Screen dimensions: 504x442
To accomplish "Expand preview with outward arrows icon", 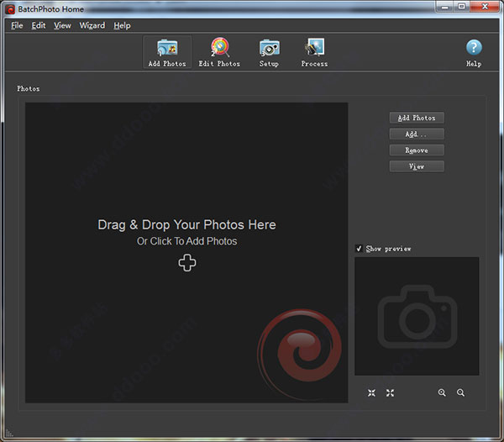I will [x=391, y=392].
